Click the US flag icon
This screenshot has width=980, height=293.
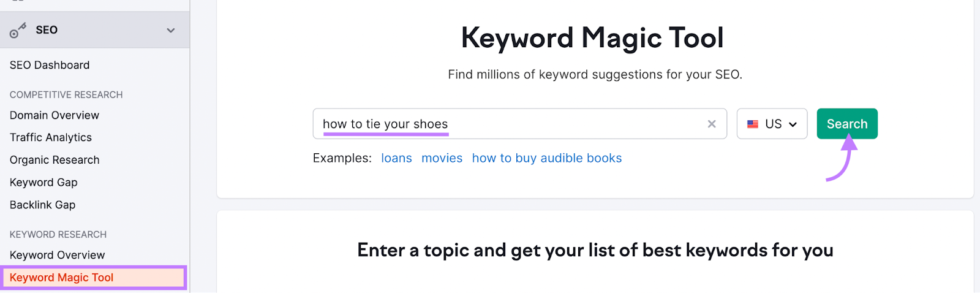click(x=753, y=124)
